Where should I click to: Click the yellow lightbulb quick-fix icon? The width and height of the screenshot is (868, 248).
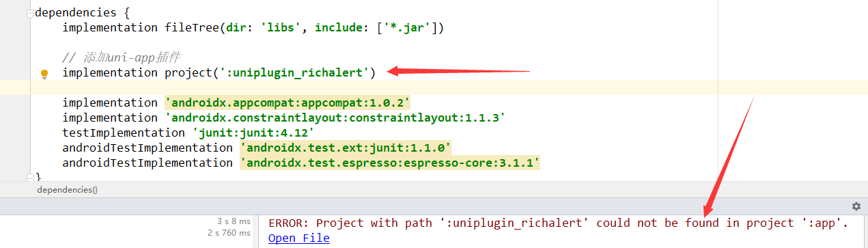45,73
